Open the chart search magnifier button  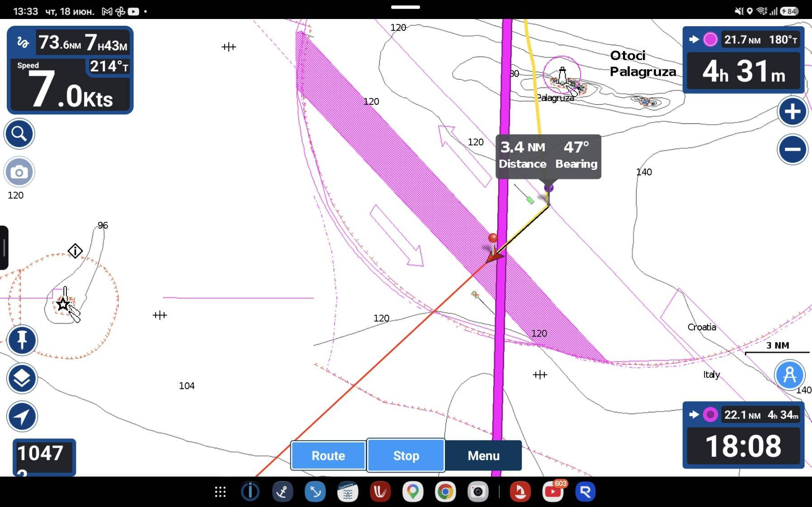[x=19, y=134]
